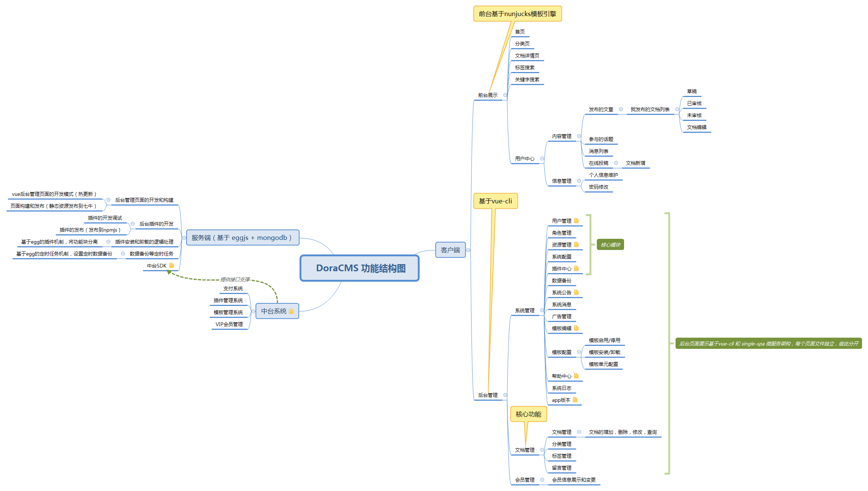
Task: Collapse the 内容管理 branch
Action: click(x=579, y=136)
